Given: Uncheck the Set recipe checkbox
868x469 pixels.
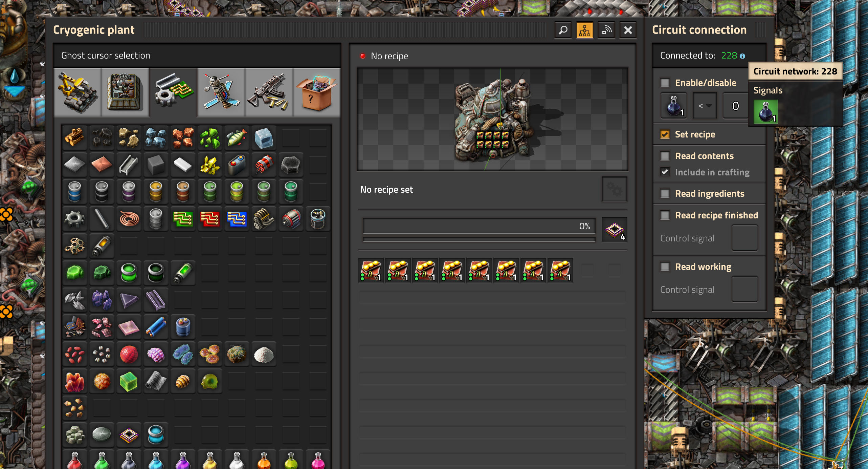Looking at the screenshot, I should pyautogui.click(x=665, y=134).
